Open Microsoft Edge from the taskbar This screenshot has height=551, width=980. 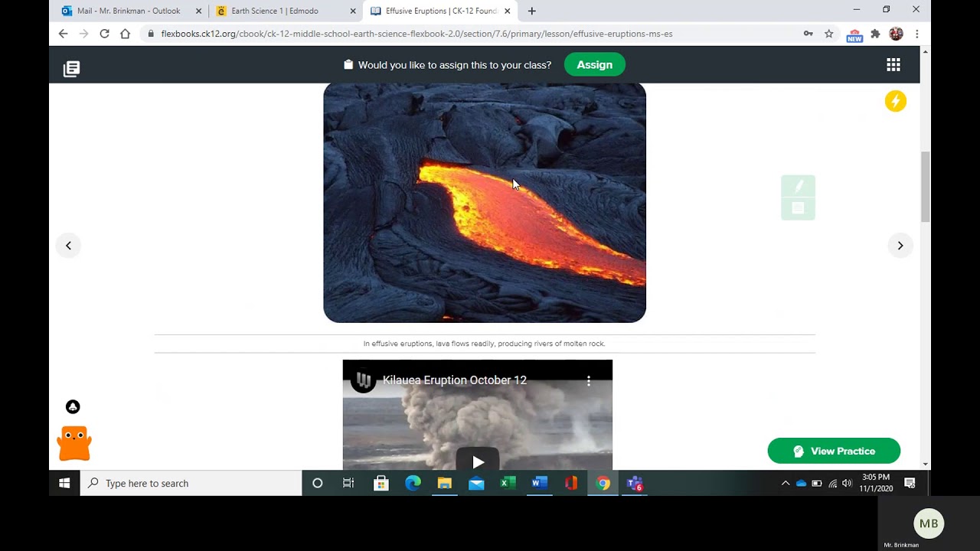click(x=413, y=483)
